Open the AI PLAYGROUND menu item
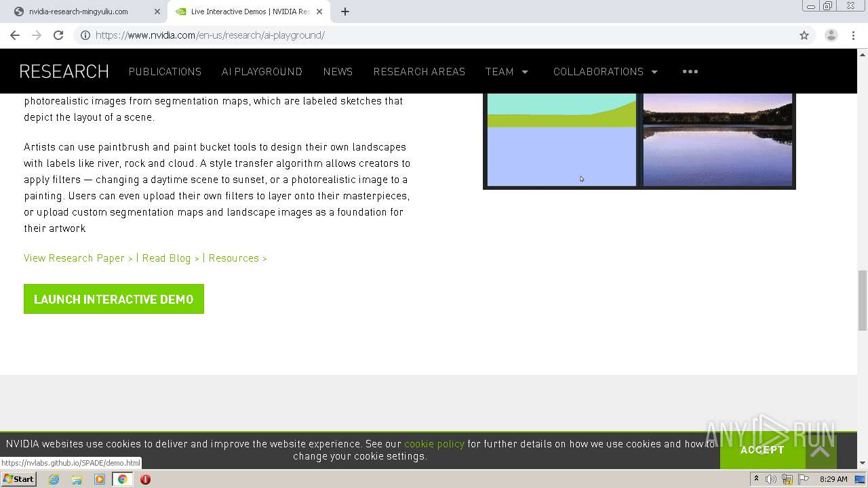This screenshot has height=488, width=868. [x=262, y=71]
